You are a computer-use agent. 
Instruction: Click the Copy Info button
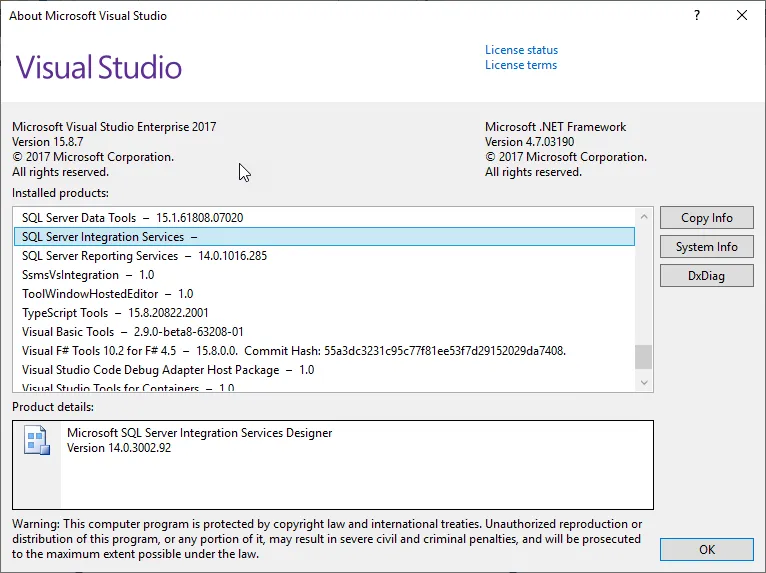pyautogui.click(x=707, y=218)
